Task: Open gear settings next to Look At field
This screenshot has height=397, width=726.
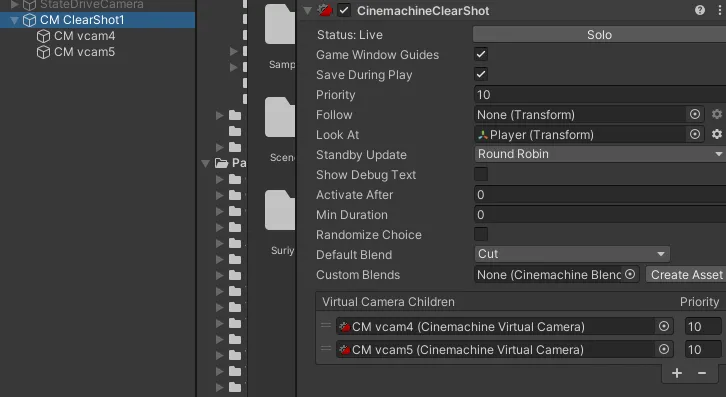Action: (717, 134)
